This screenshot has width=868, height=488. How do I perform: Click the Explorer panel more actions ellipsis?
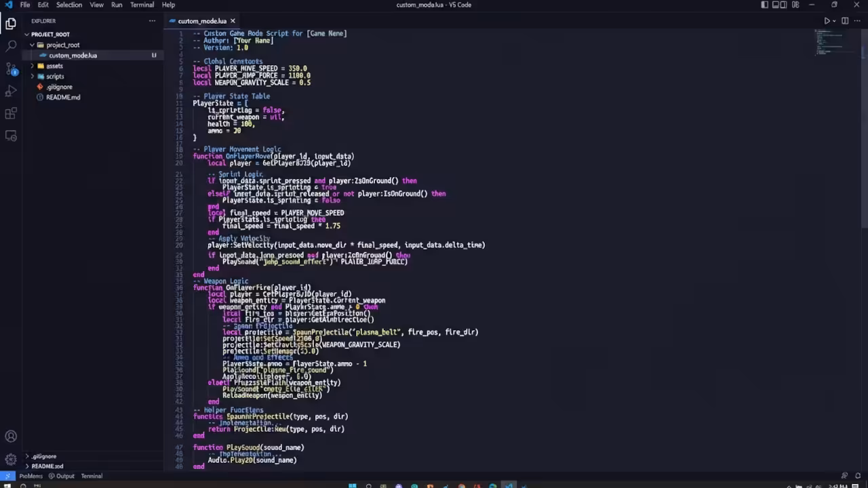[x=152, y=21]
